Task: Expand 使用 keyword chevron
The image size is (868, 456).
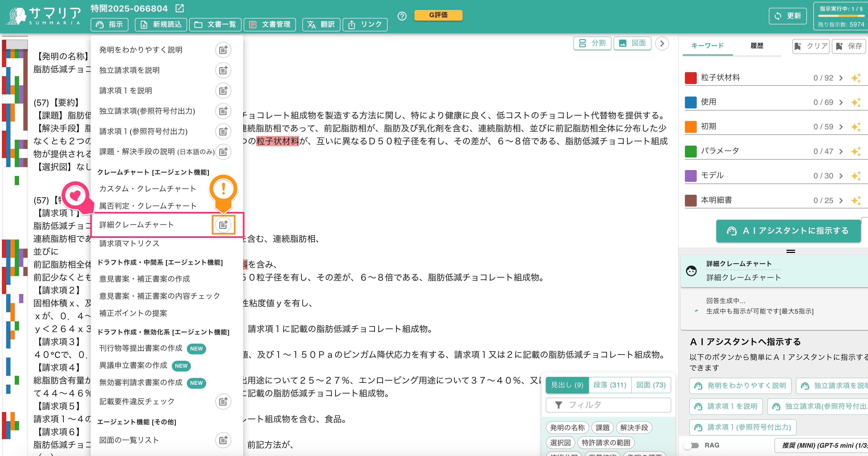Action: [x=841, y=102]
